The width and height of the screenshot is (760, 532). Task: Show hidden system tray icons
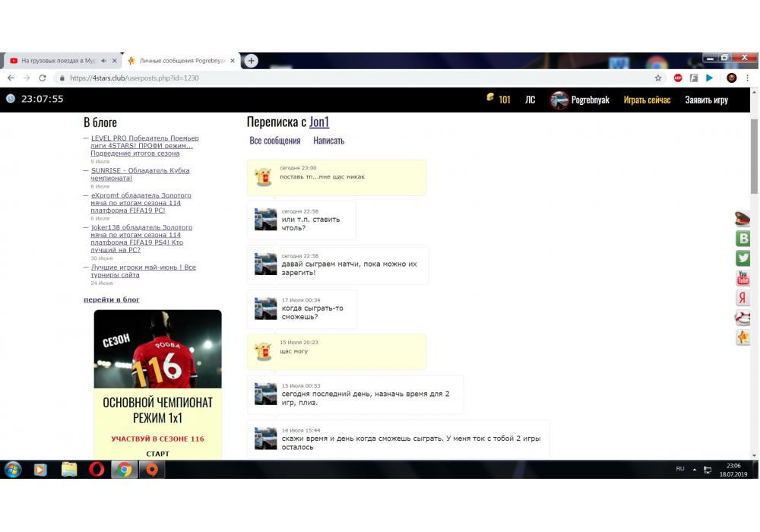[694, 470]
